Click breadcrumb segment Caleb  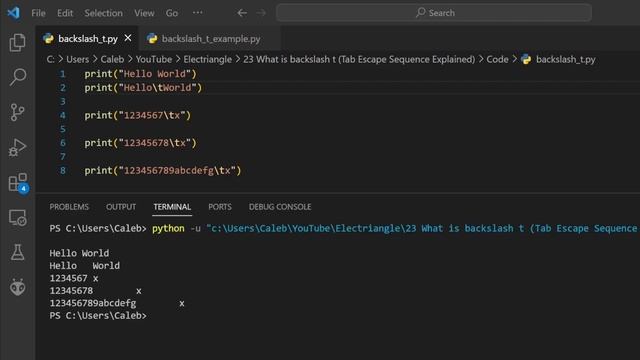point(112,59)
